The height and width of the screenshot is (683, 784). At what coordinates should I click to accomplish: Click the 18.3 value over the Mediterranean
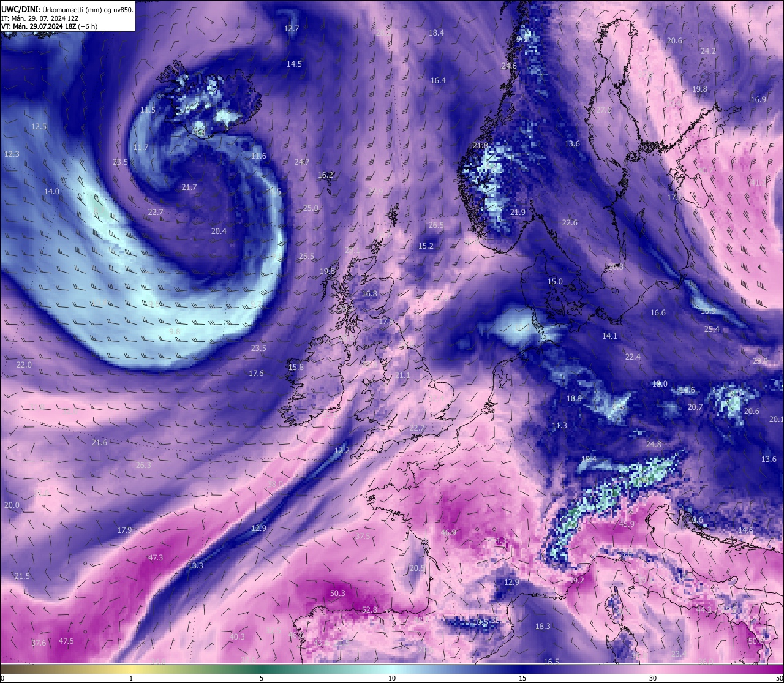pos(543,626)
